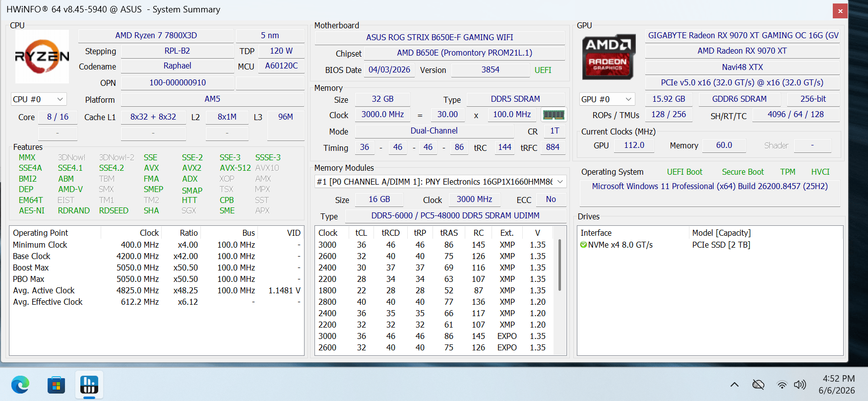Viewport: 868px width, 401px height.
Task: Click the AMD Radeon Graphics logo
Action: pyautogui.click(x=608, y=57)
